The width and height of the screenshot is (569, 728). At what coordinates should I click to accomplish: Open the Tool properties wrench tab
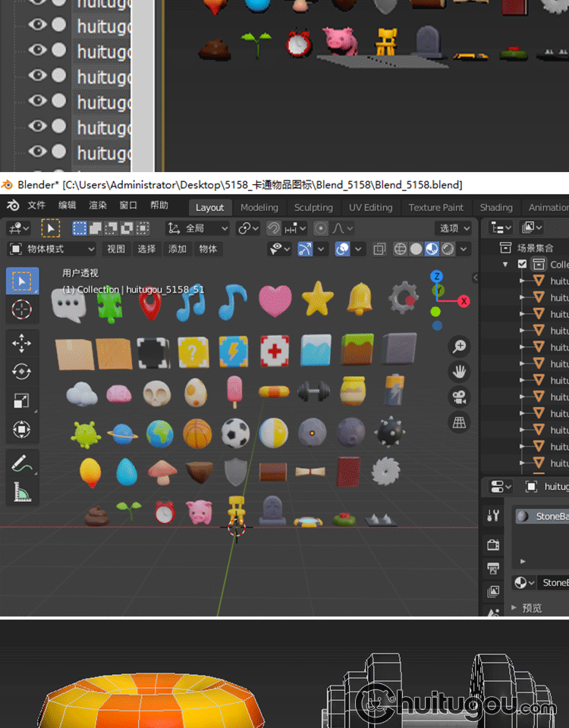coord(493,516)
